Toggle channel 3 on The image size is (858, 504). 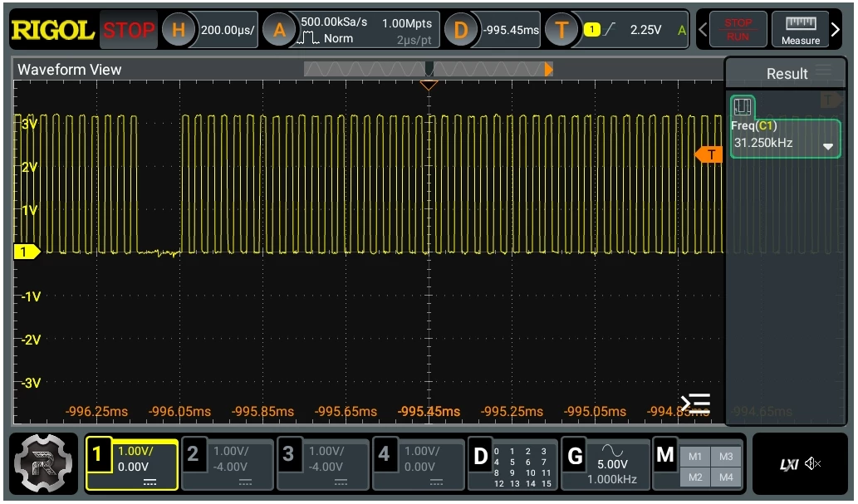pyautogui.click(x=323, y=464)
